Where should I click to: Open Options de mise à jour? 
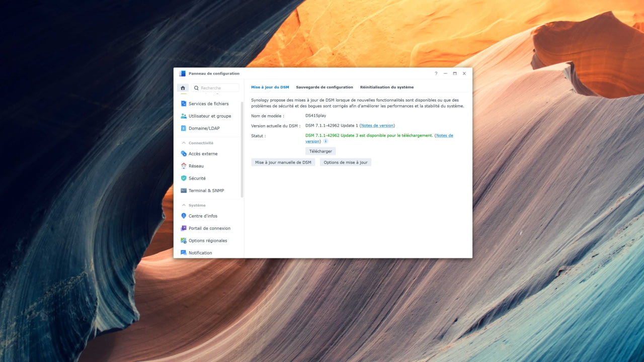pos(345,162)
